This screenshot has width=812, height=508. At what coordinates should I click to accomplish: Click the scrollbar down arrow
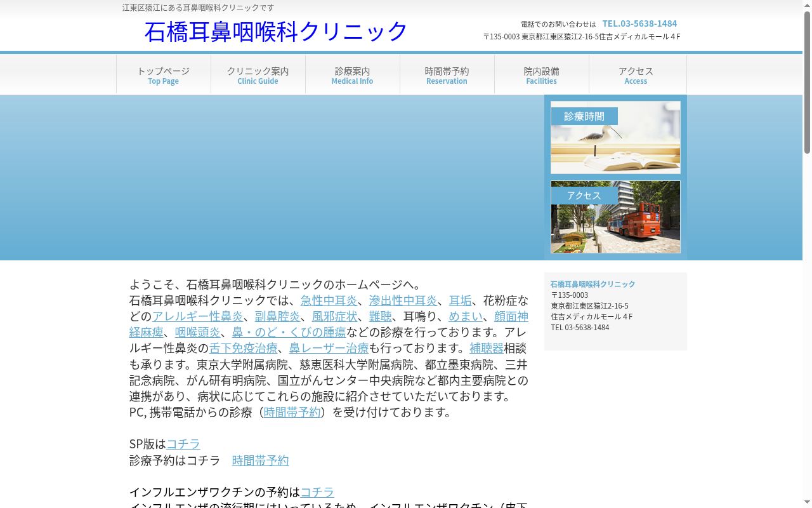click(807, 503)
